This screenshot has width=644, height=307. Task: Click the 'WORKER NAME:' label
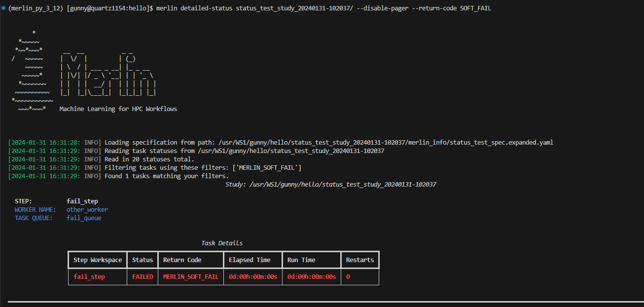point(35,210)
